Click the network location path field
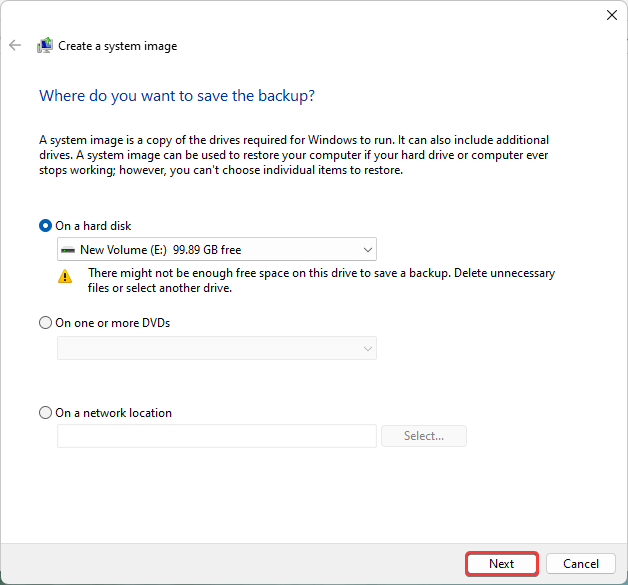Image resolution: width=628 pixels, height=585 pixels. tap(217, 436)
